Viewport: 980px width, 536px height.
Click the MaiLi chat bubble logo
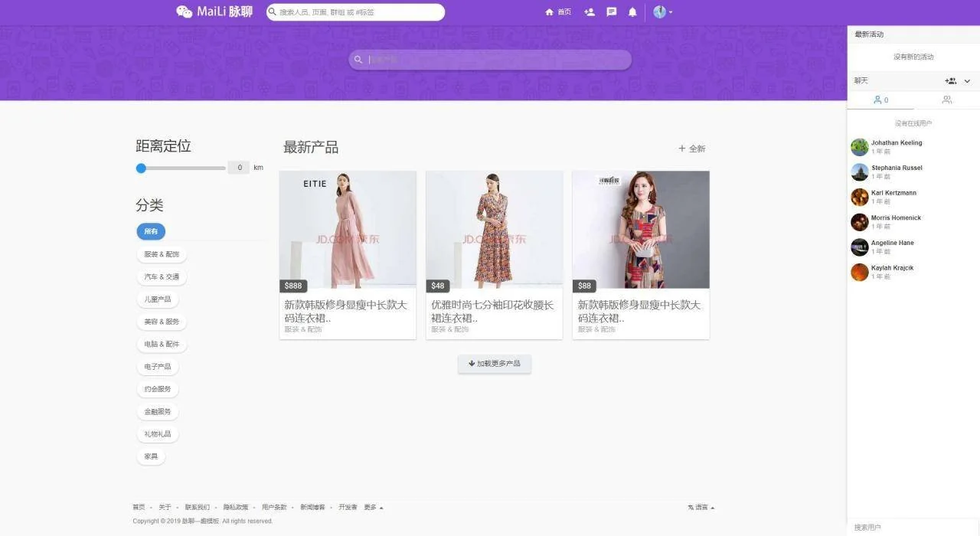[185, 11]
